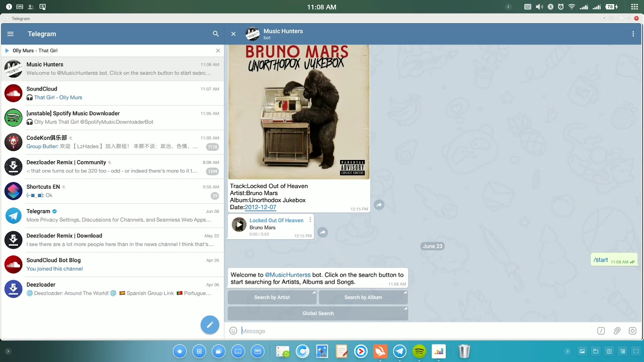The image size is (644, 362).
Task: Click the search icon in chat list header
Action: pos(216,34)
